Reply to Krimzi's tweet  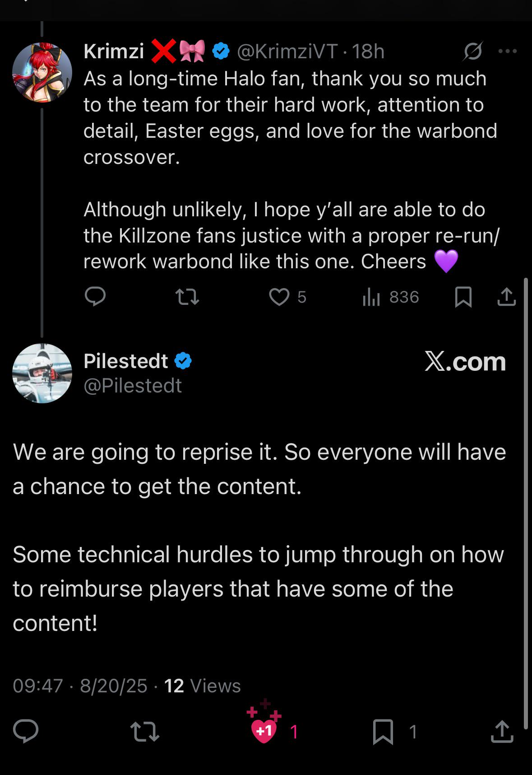click(95, 297)
